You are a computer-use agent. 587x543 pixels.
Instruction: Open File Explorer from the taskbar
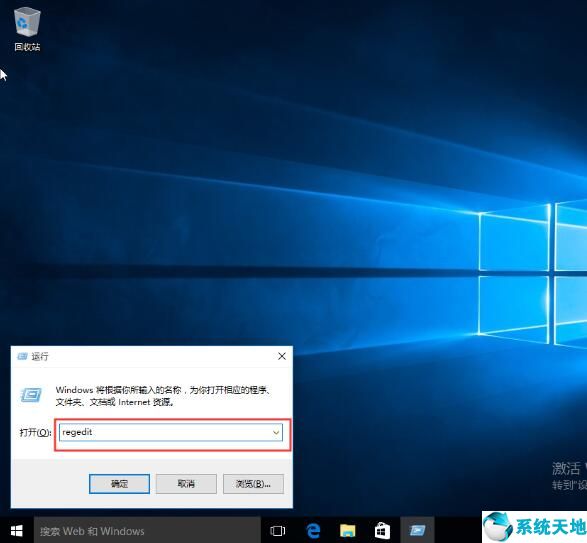pos(347,531)
